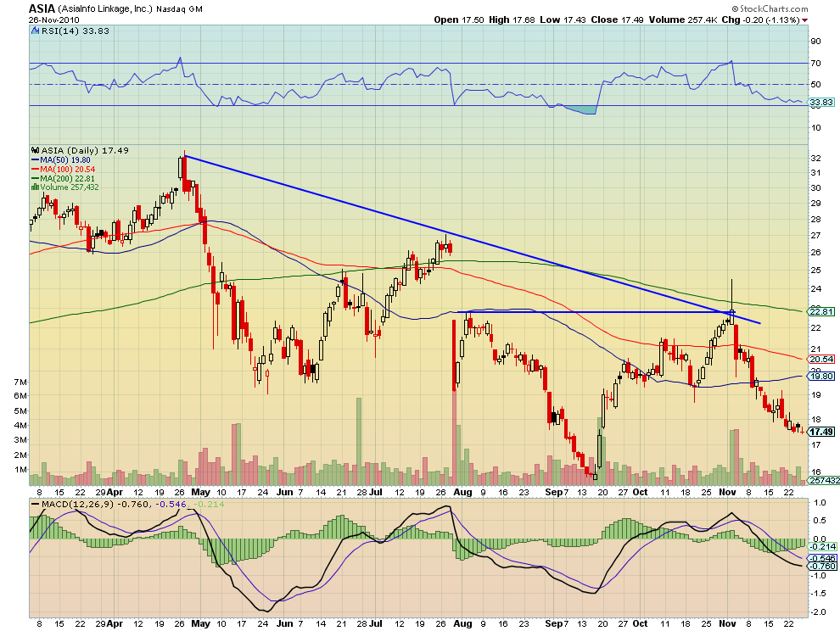The image size is (840, 631).
Task: Click the (AsiaInfo Linkage, Inc.) company name
Action: (x=105, y=9)
